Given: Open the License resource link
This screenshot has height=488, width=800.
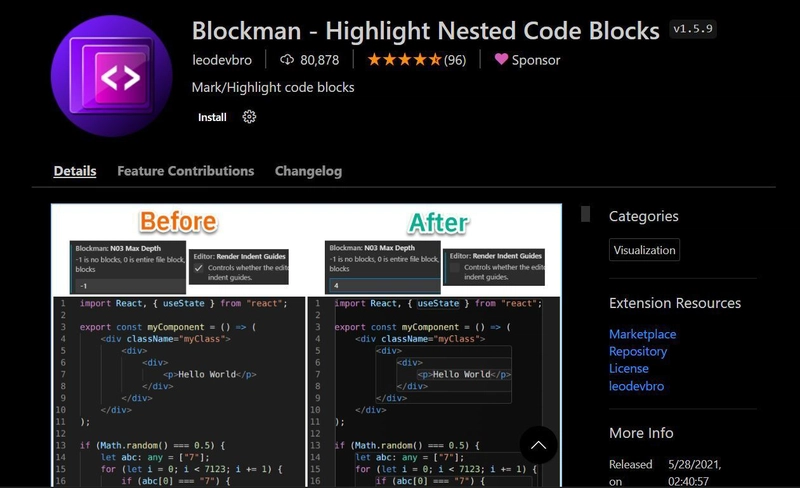Looking at the screenshot, I should pos(629,369).
